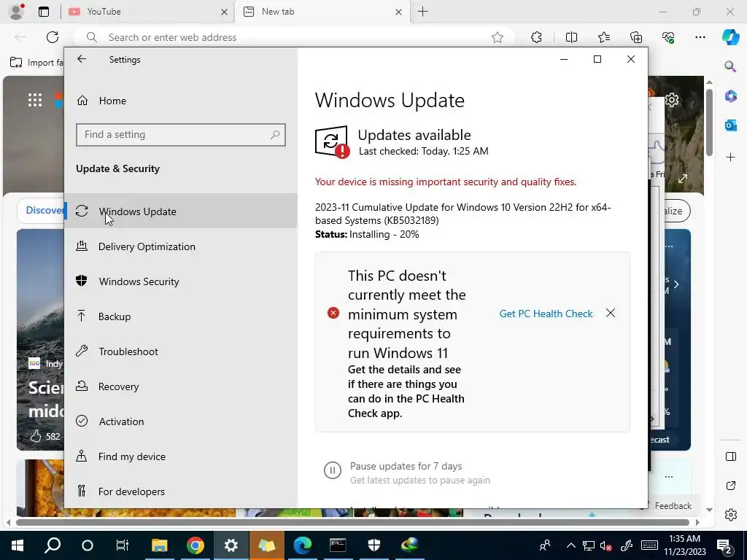Click Import favorites in Edge bookmarks bar
Screen dimensions: 747x560
(x=36, y=63)
